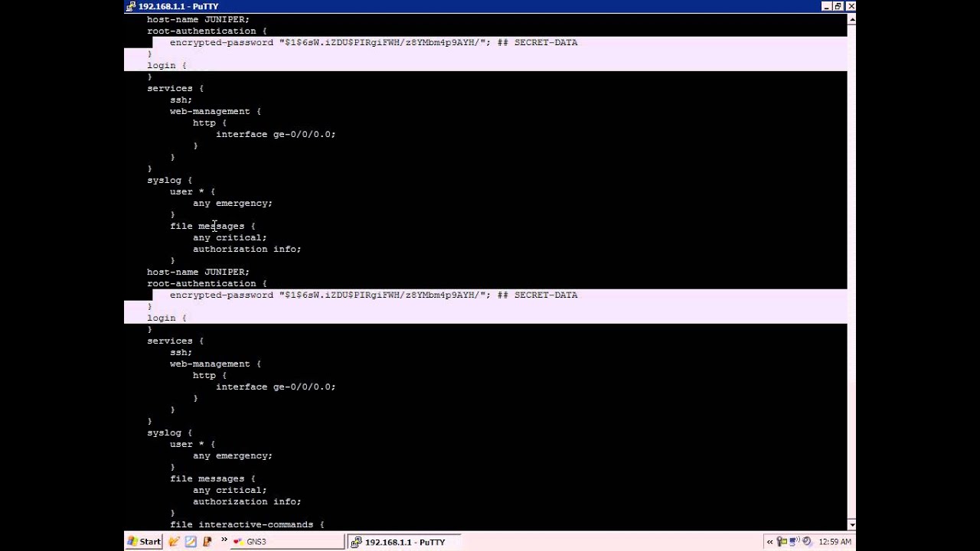The height and width of the screenshot is (551, 980).
Task: Click the 12:59 AM taskbar clock
Action: [x=835, y=542]
